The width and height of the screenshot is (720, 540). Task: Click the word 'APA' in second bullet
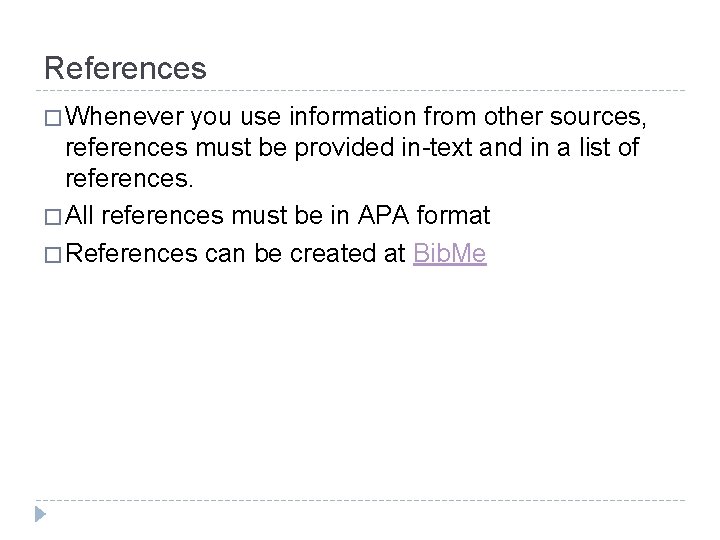coord(383,215)
